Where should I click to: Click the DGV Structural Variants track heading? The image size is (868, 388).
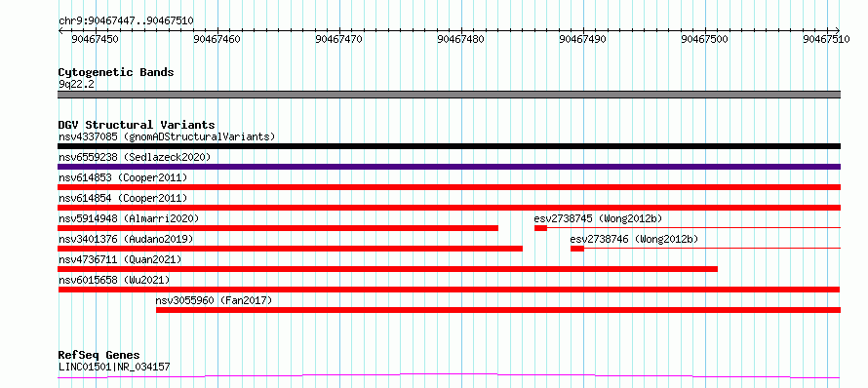coord(137,125)
